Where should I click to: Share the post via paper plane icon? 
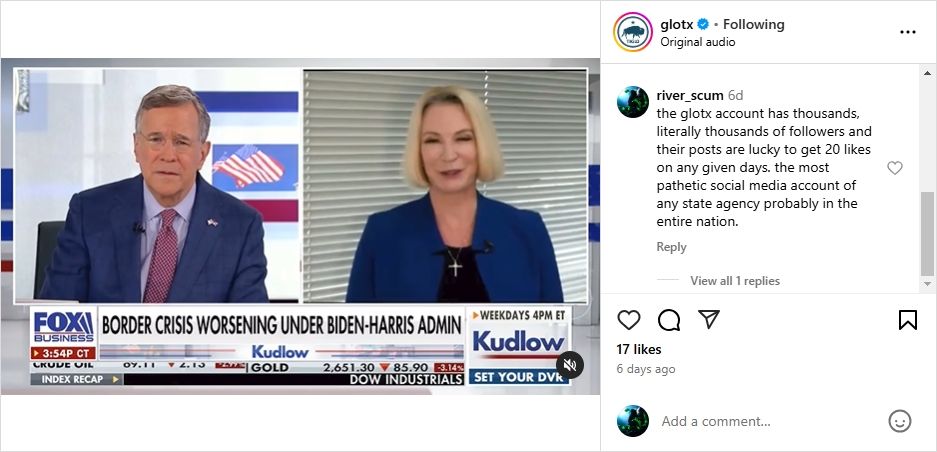[709, 319]
